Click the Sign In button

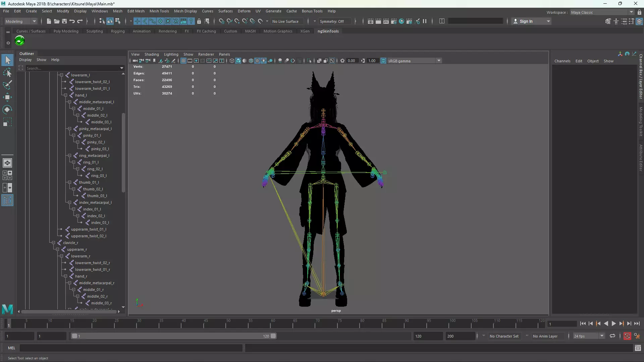[x=526, y=21]
